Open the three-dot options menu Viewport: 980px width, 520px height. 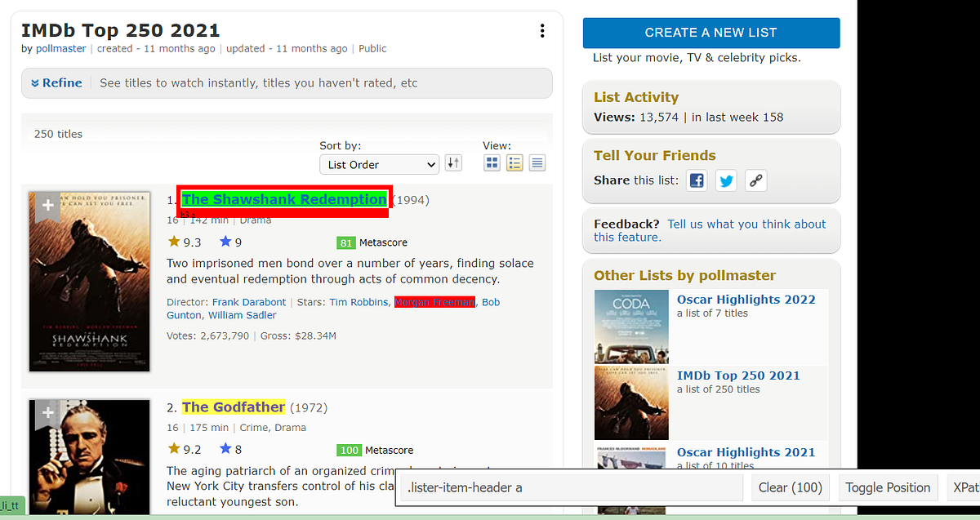(542, 30)
